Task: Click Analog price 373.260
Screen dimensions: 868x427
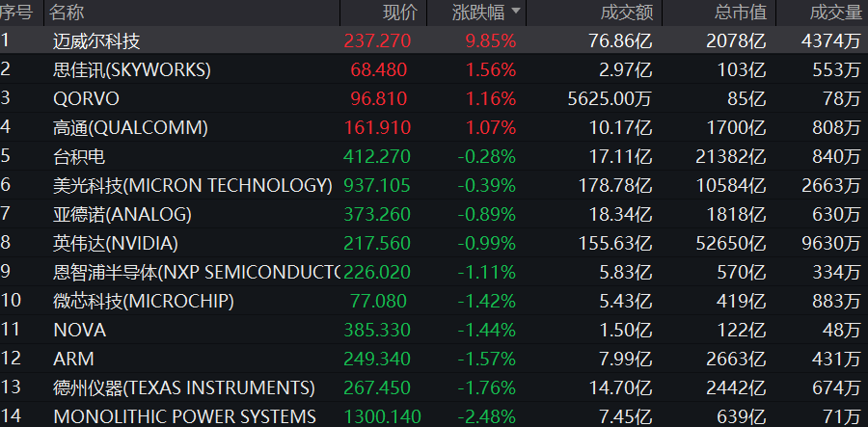Action: point(377,214)
